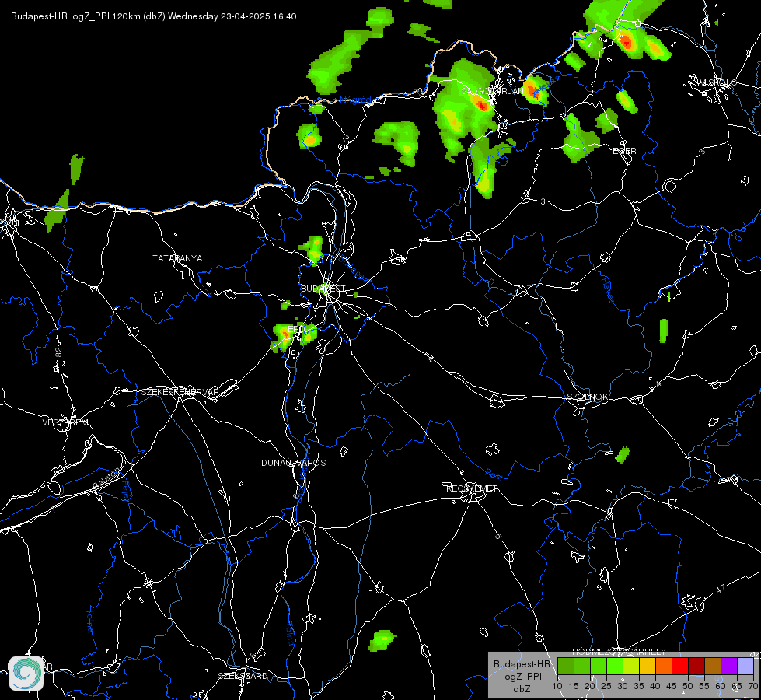The image size is (761, 700).
Task: Click the 10-15 dBZ dark green legend swatch
Action: click(x=566, y=666)
